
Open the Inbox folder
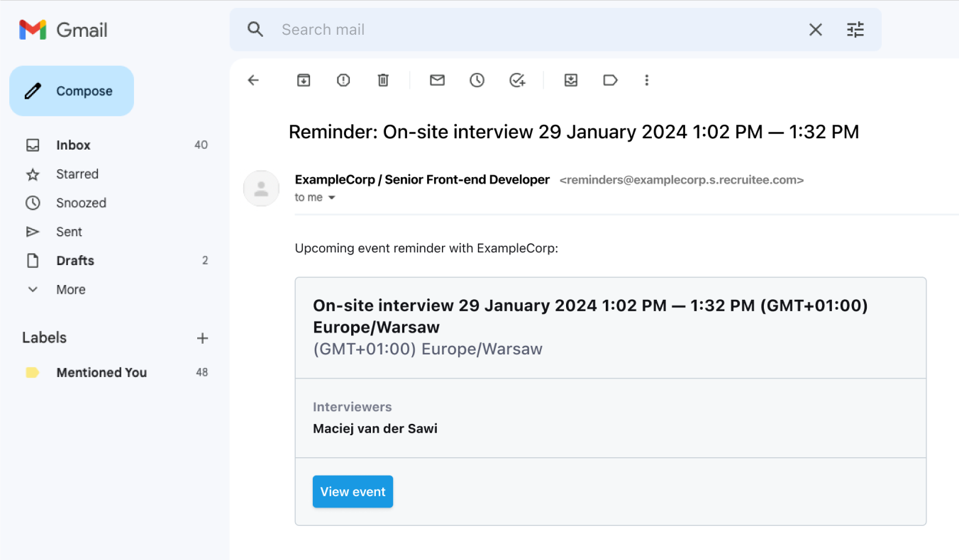[73, 145]
